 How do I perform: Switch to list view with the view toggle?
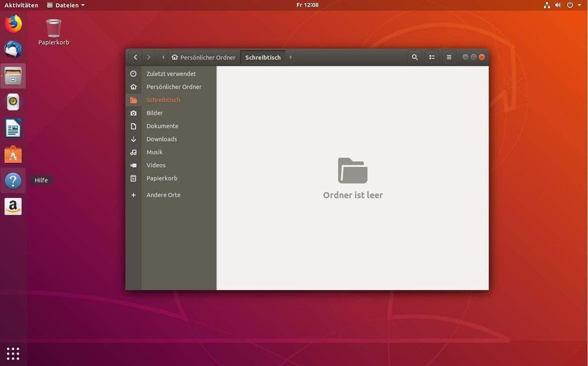(432, 57)
